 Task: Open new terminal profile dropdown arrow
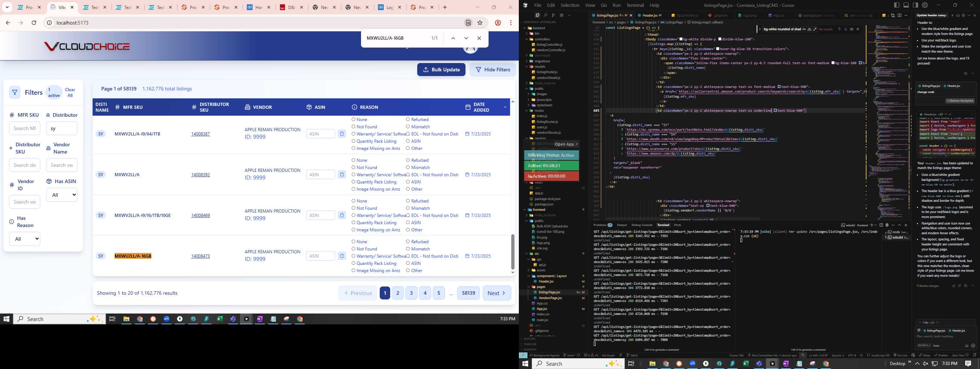tap(876, 225)
